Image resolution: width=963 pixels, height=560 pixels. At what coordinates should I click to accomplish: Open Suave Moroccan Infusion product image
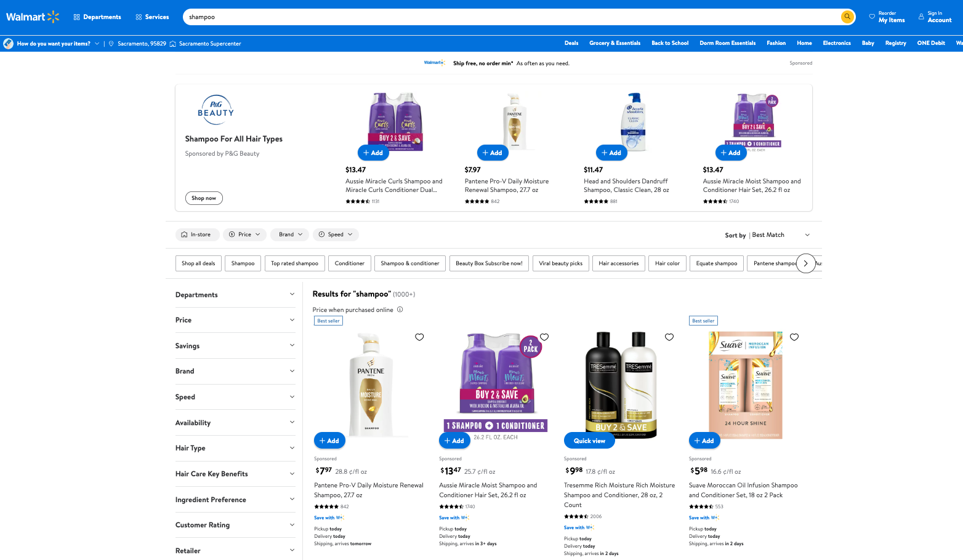pos(746,385)
